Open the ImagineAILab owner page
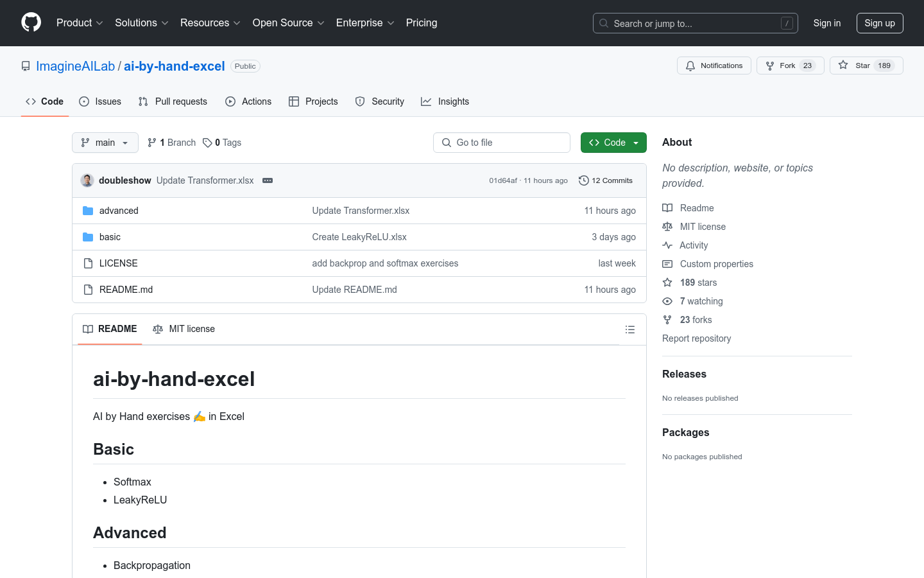This screenshot has width=924, height=578. (x=75, y=66)
